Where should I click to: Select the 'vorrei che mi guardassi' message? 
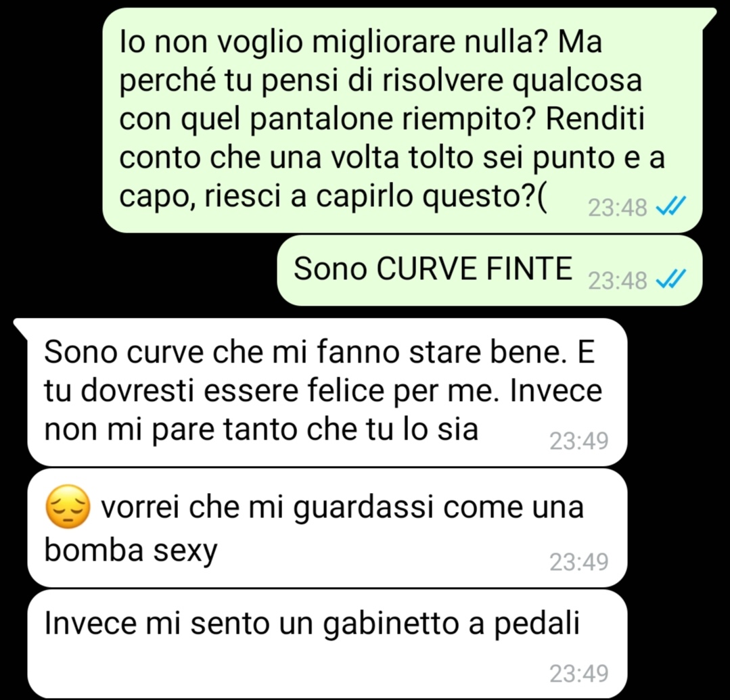tap(327, 528)
